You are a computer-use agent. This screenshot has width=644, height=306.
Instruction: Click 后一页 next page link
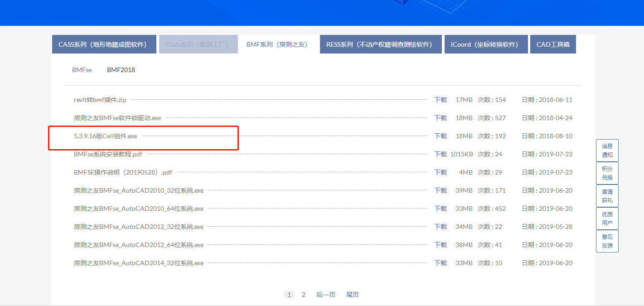(326, 295)
